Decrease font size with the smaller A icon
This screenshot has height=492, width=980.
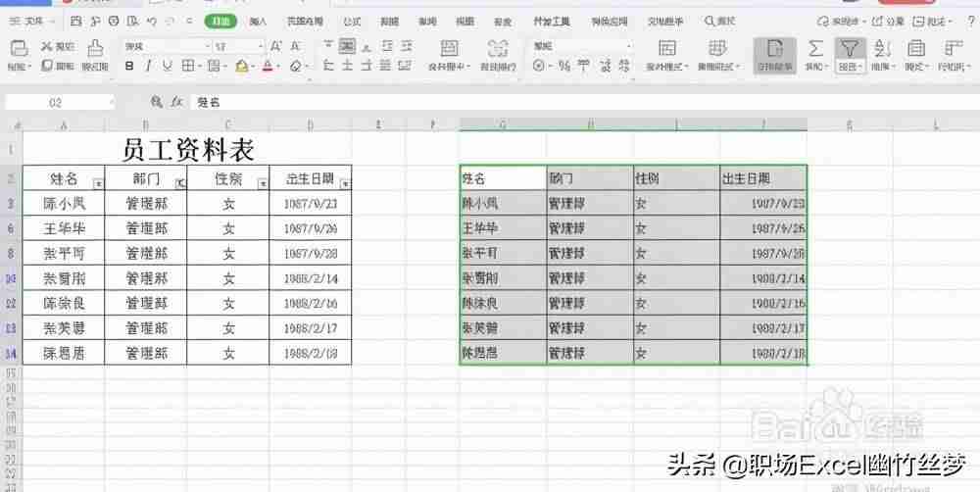[296, 46]
